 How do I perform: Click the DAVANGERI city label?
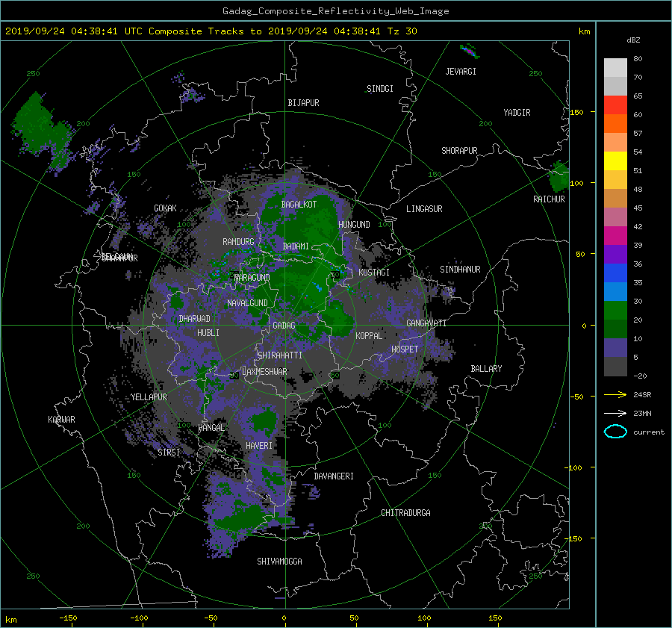click(334, 476)
